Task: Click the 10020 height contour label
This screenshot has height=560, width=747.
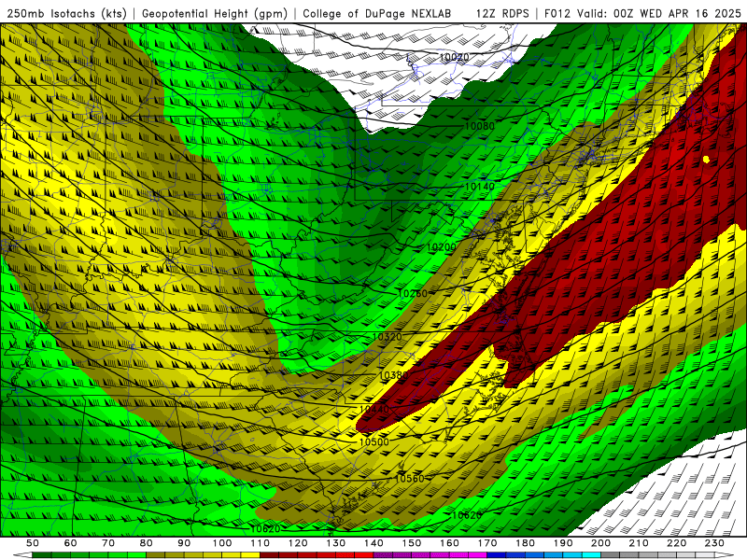Action: point(454,58)
